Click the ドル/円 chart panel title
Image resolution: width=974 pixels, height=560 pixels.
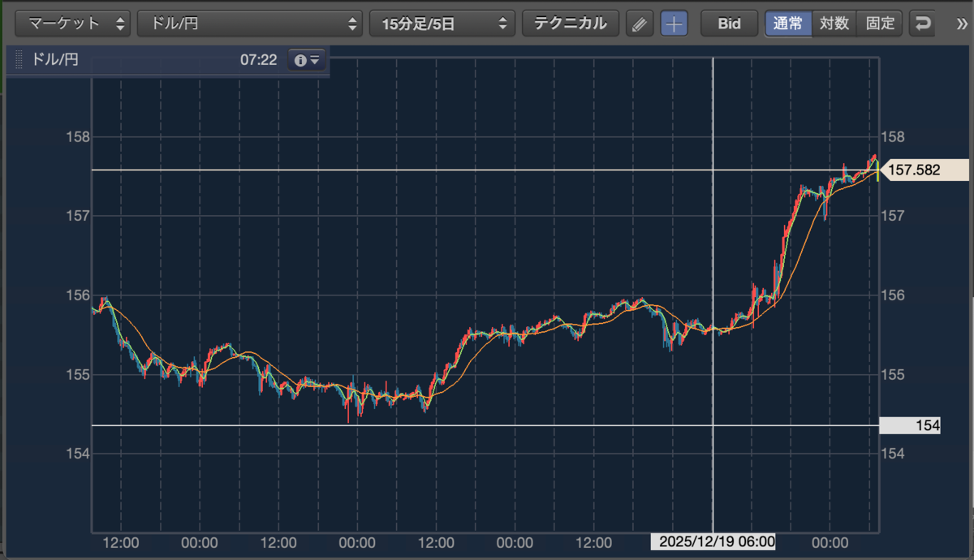(x=55, y=60)
